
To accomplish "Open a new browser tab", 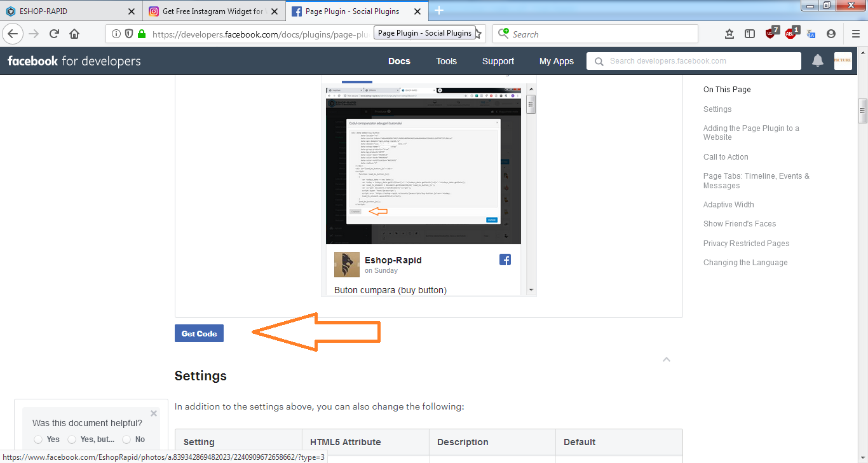I will click(439, 10).
